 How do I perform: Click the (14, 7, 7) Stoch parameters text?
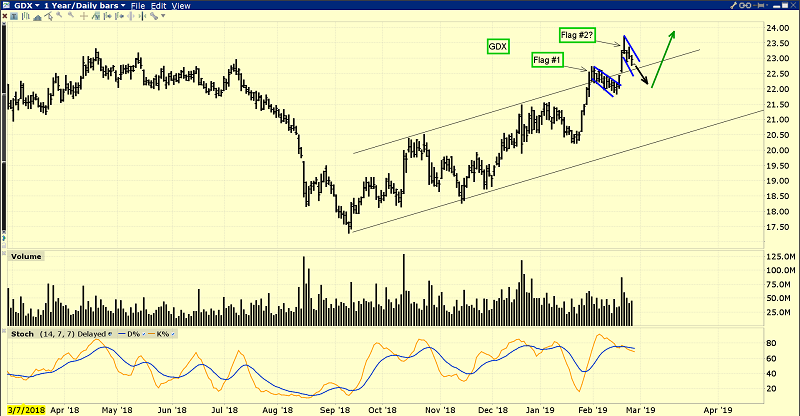[57, 334]
